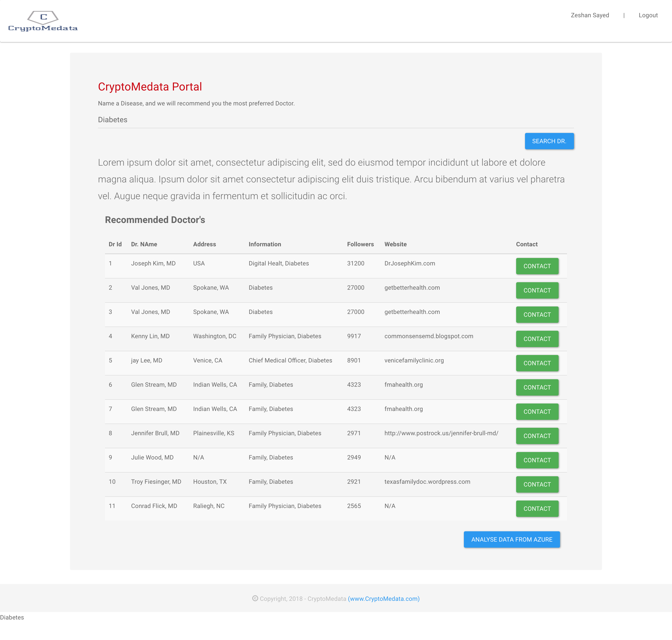The height and width of the screenshot is (640, 672).
Task: Contact Jennifer Brull, MD
Action: (537, 436)
